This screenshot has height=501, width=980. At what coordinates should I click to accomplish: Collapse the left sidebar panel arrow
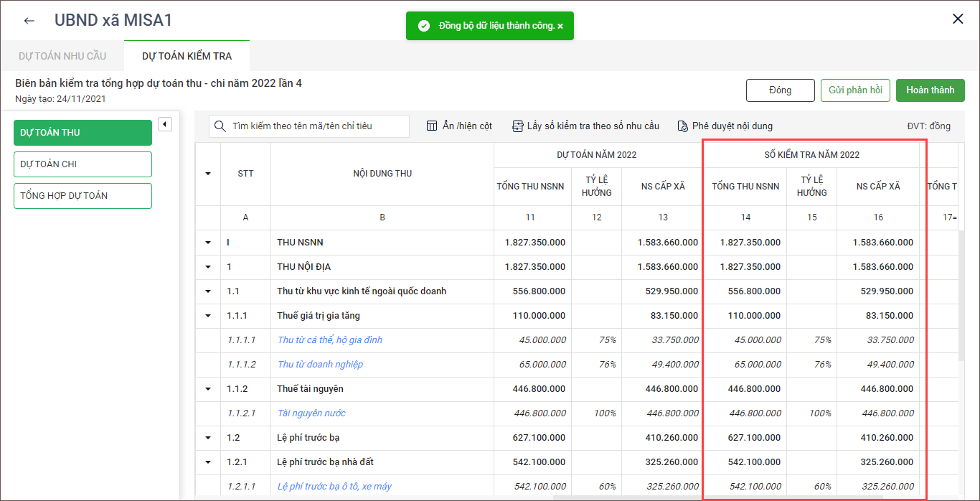point(165,124)
